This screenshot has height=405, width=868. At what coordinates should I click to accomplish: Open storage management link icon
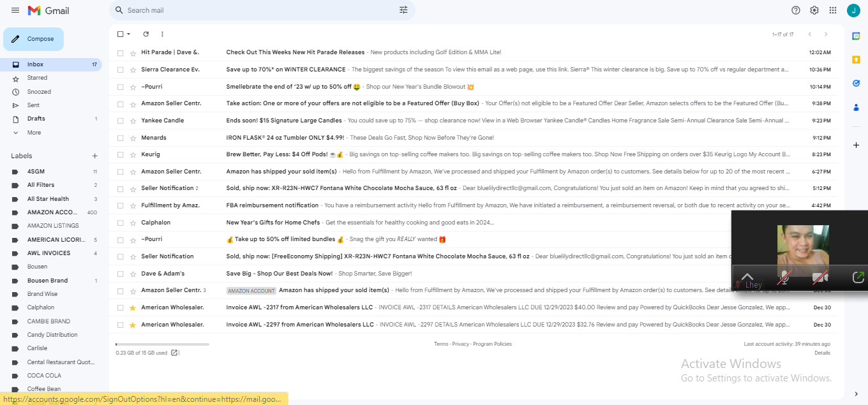175,353
